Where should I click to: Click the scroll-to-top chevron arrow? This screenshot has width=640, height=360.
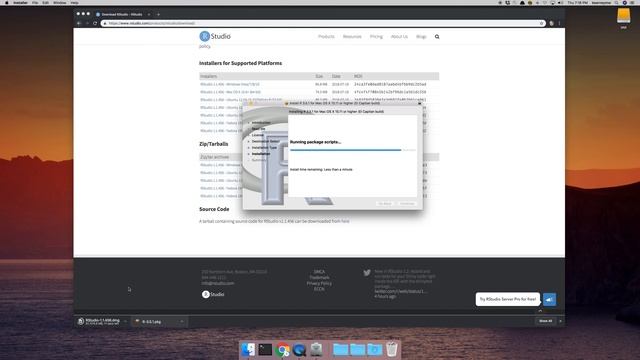(540, 311)
